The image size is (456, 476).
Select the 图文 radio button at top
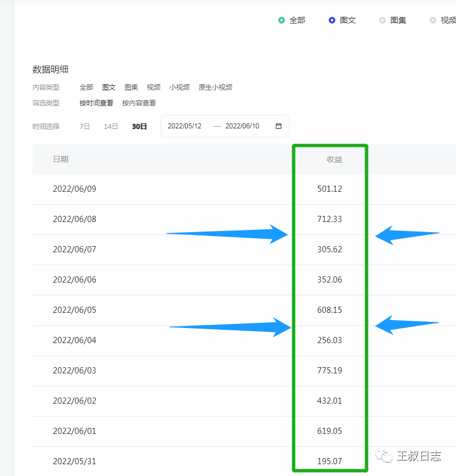332,20
